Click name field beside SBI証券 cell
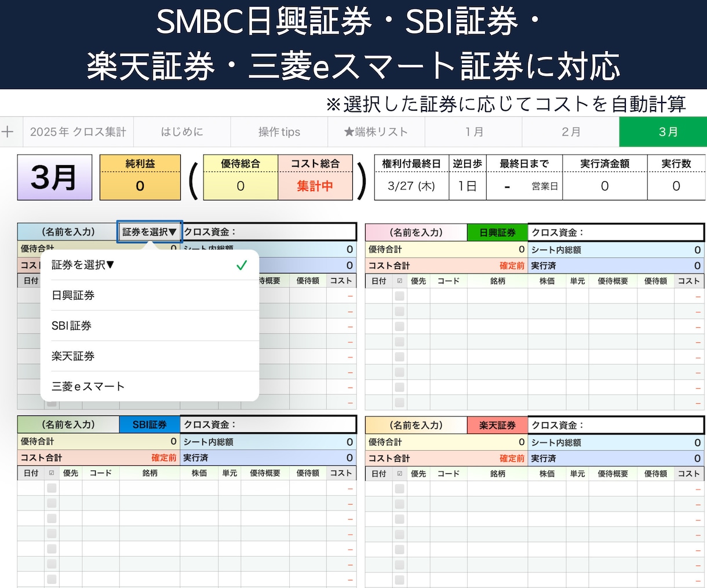The image size is (707, 588). (x=68, y=425)
